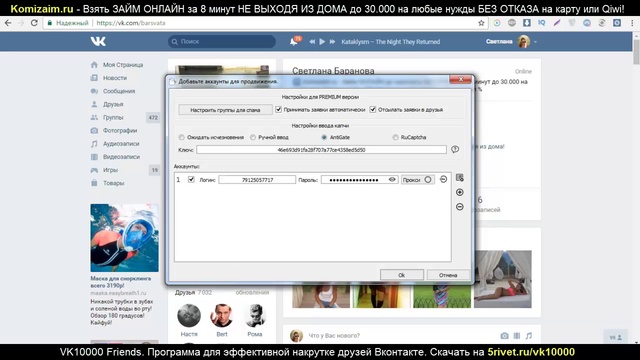Reload the browser page
Viewport: 640px width, 360px height.
click(x=34, y=23)
